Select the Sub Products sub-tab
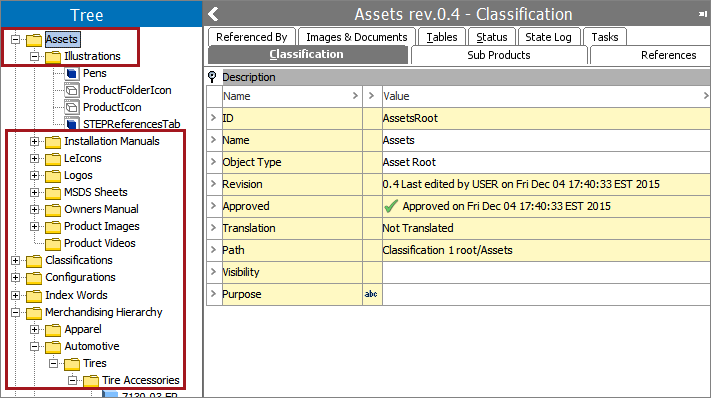 tap(499, 55)
